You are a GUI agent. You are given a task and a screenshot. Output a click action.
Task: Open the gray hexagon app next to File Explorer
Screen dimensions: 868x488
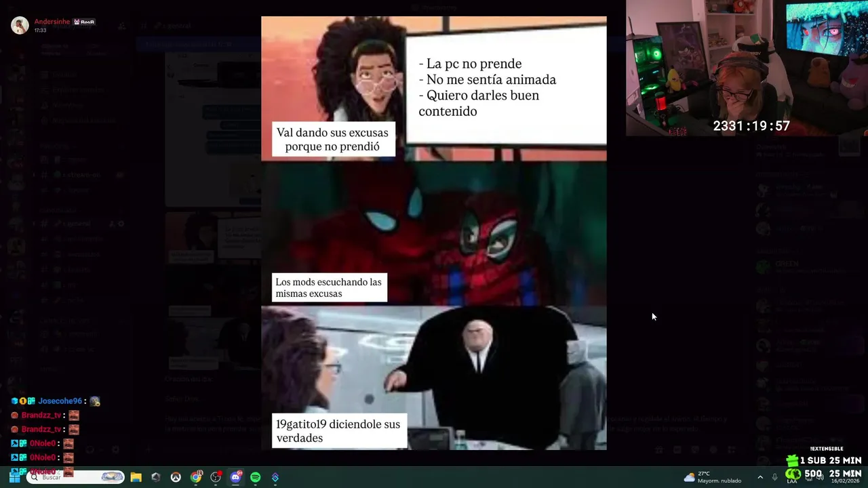[156, 477]
